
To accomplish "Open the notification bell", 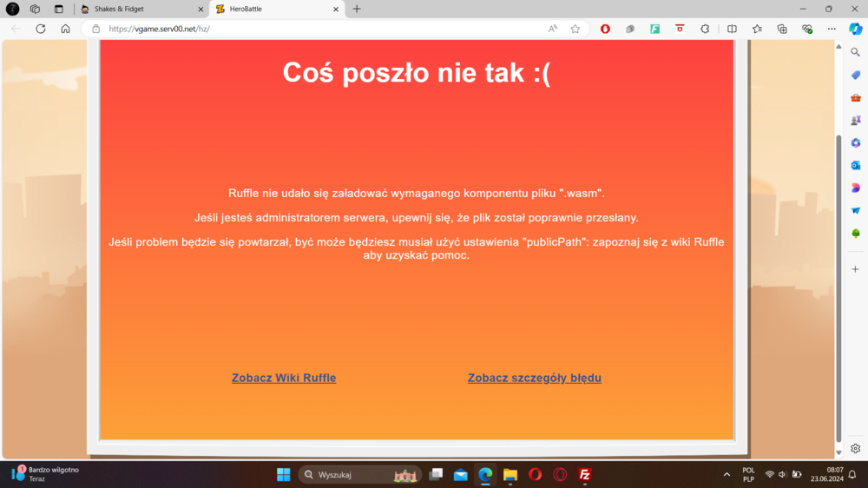I will click(852, 475).
